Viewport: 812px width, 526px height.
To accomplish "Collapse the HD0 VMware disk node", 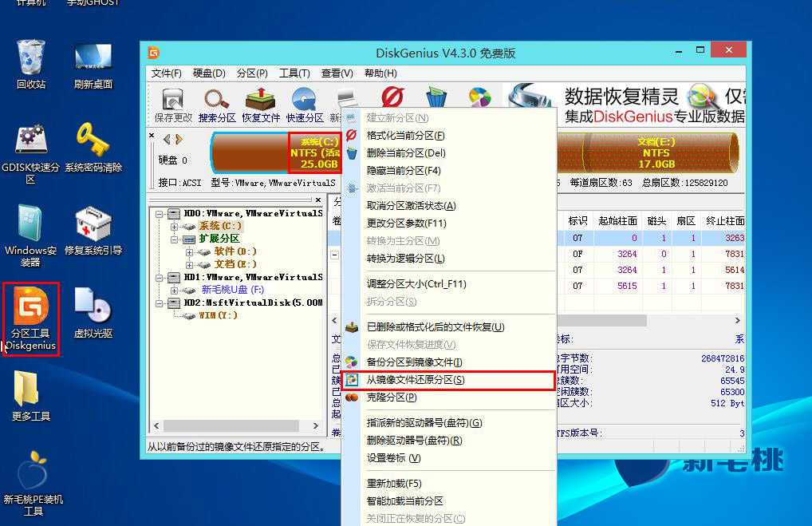I will point(160,213).
